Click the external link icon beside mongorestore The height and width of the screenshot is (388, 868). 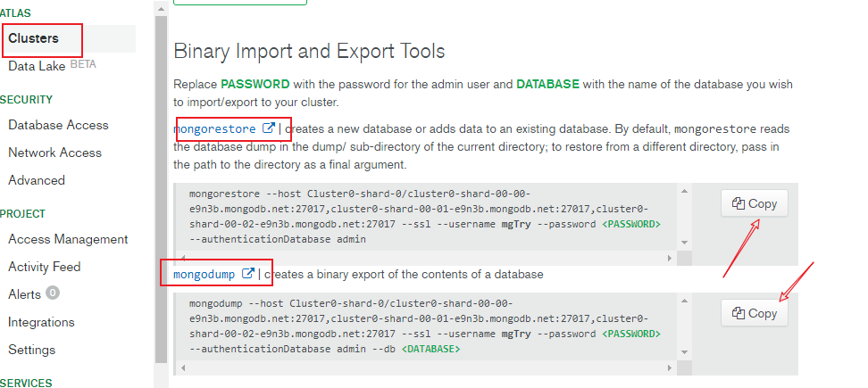click(269, 128)
